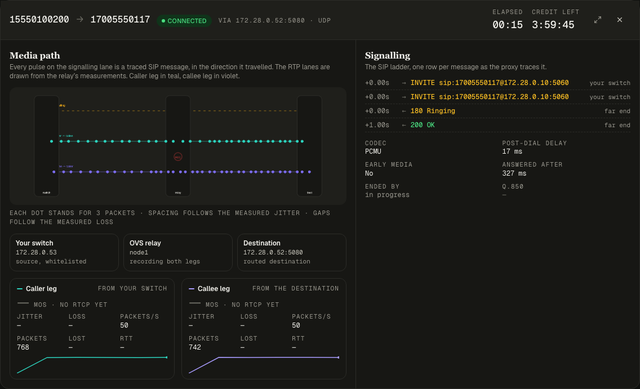640x389 pixels.
Task: Select the second INVITE row in Signalling
Action: (x=497, y=97)
